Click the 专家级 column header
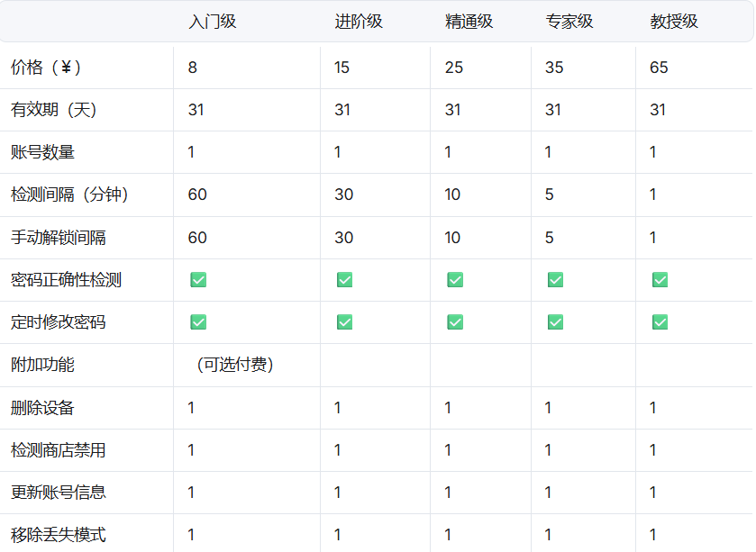756x552 pixels. pyautogui.click(x=569, y=22)
